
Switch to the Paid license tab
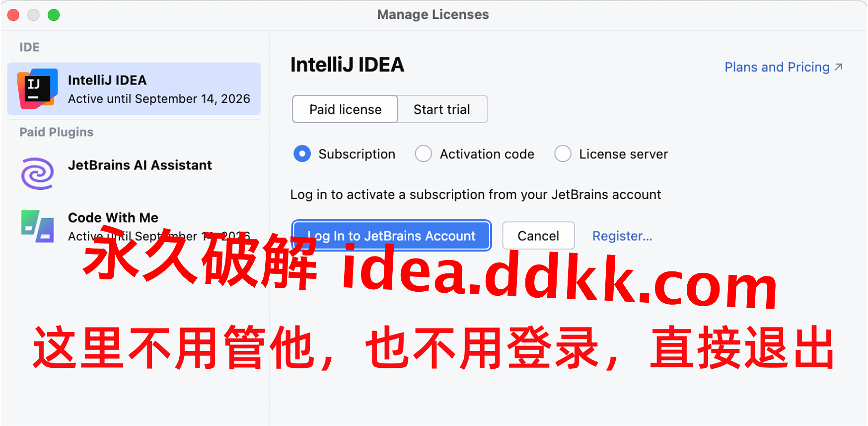pos(345,109)
